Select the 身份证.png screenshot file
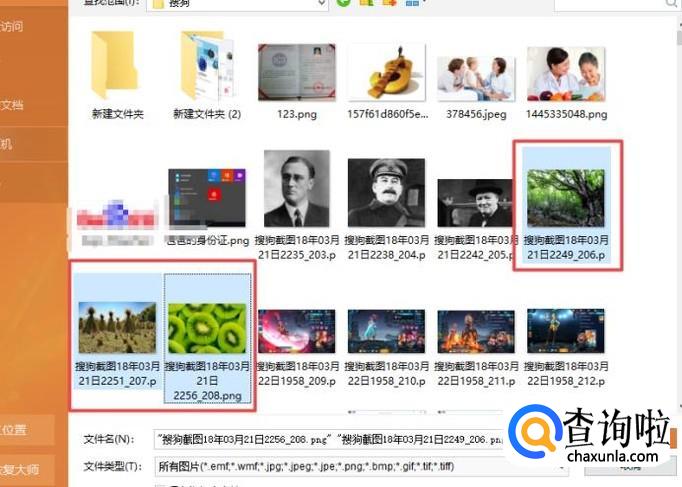This screenshot has height=487, width=682. click(x=207, y=200)
